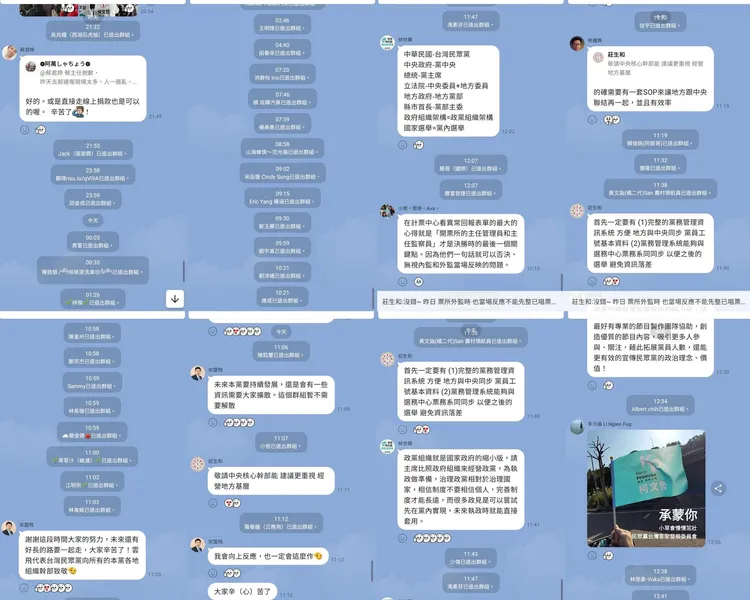Open sender avatar of the 未來本黨要持續發展 message
This screenshot has width=750, height=600.
pyautogui.click(x=198, y=373)
